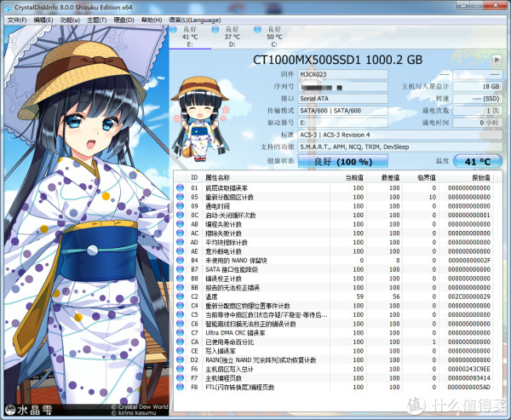
Task: Click the status icon for attribute AD
Action: click(180, 242)
